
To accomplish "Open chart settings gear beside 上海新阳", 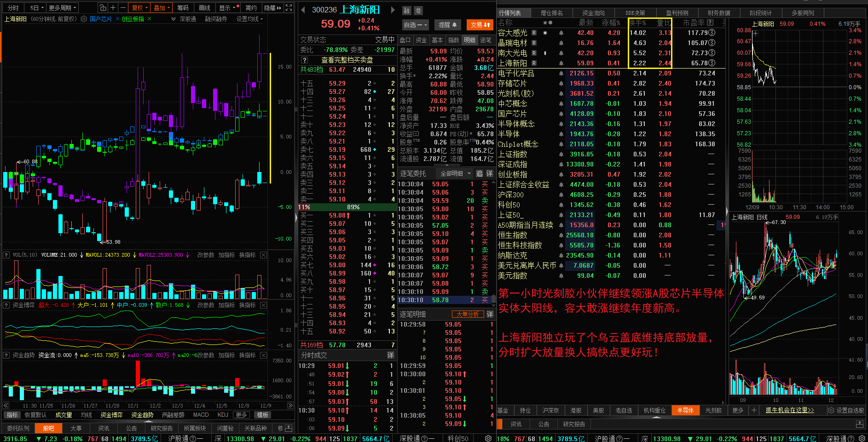I will (84, 19).
